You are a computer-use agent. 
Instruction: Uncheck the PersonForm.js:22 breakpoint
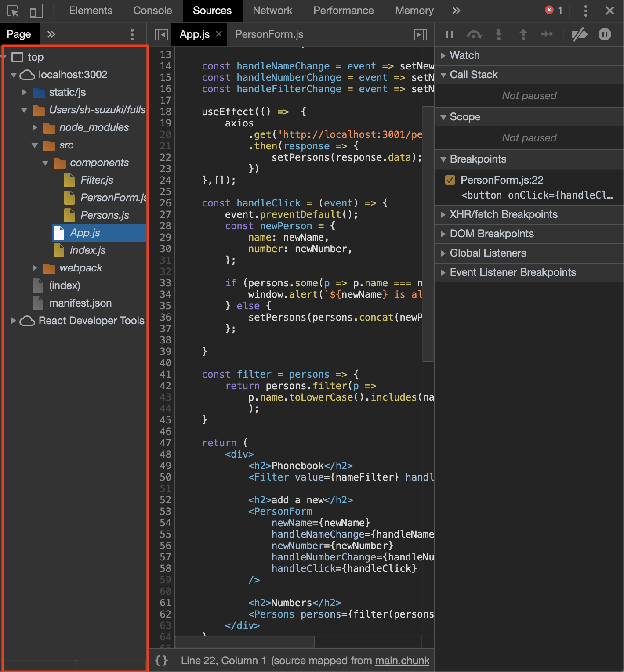(450, 180)
